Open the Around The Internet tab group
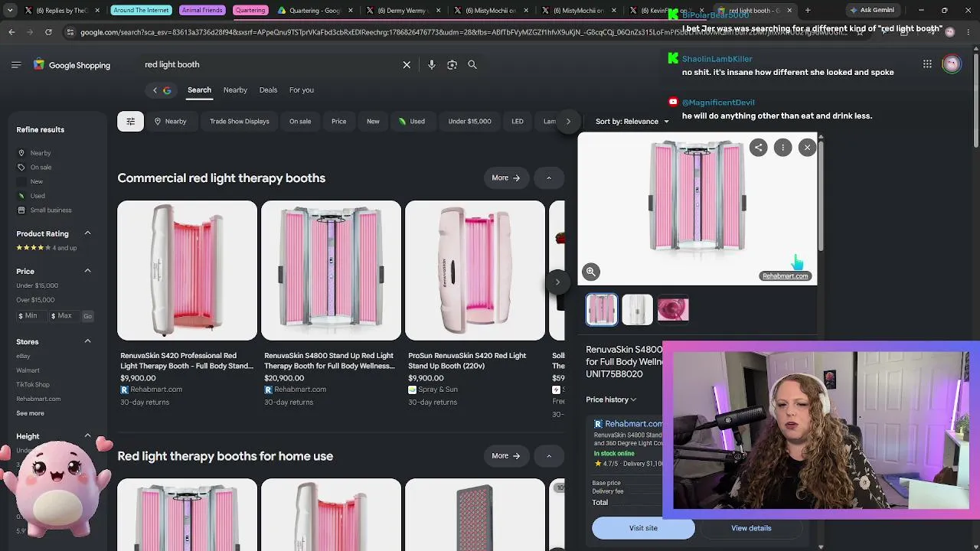980x551 pixels. coord(142,11)
